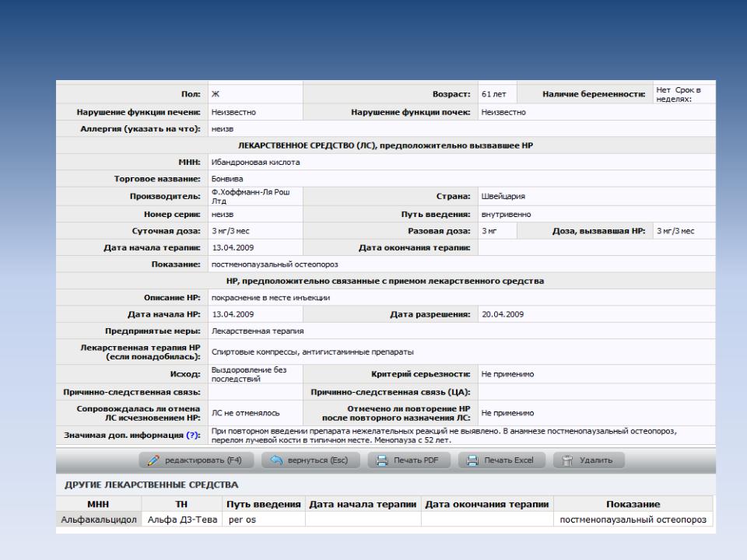This screenshot has height=560, width=747.
Task: Select the Альфакальцидол table cell
Action: [98, 520]
